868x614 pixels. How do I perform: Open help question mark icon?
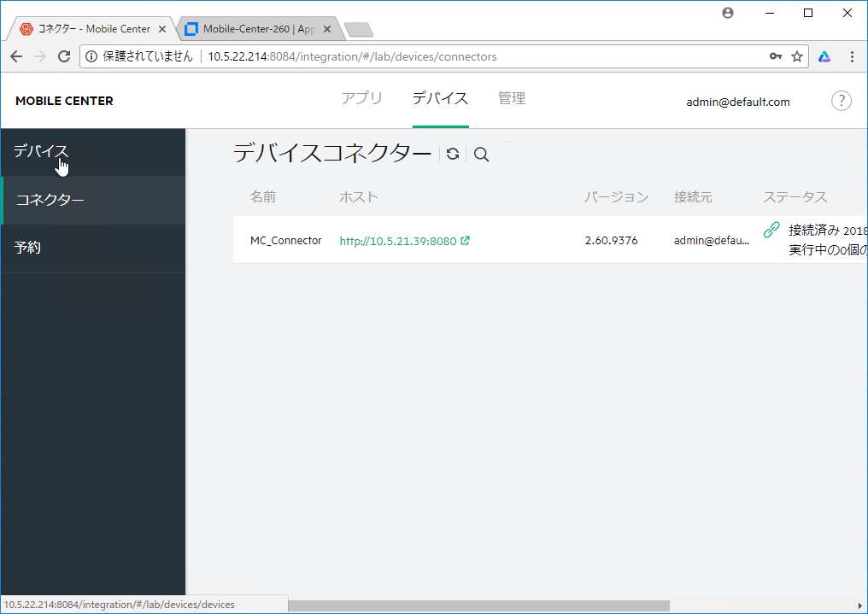841,101
